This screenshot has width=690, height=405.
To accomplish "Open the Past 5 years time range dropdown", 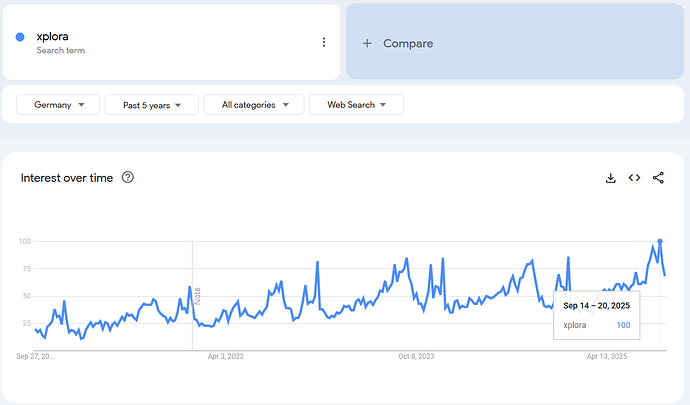I will (150, 105).
